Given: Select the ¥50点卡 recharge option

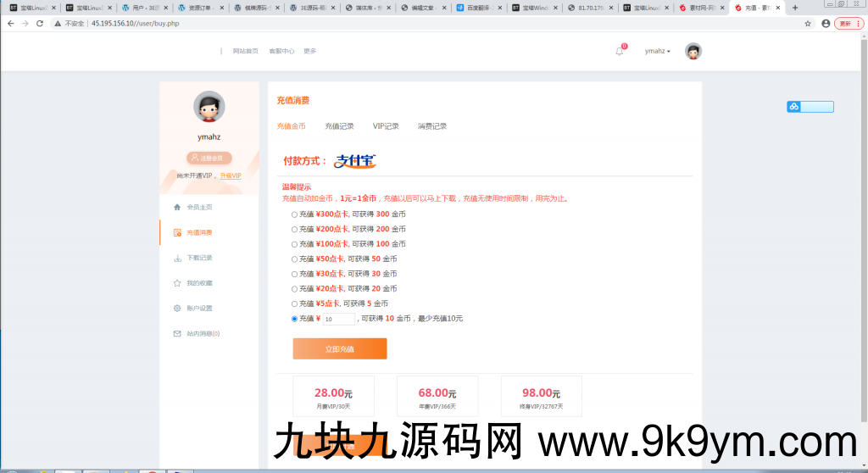Looking at the screenshot, I should click(x=294, y=259).
